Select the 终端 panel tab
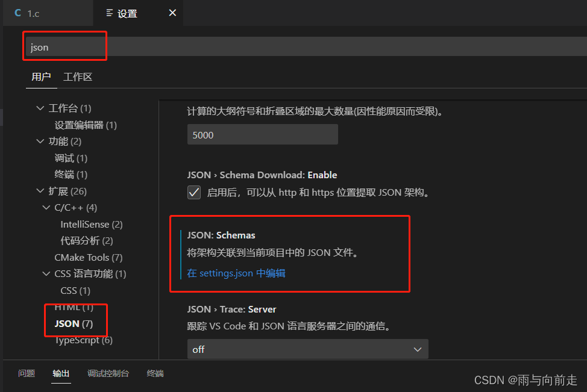Image resolution: width=587 pixels, height=392 pixels. 155,373
